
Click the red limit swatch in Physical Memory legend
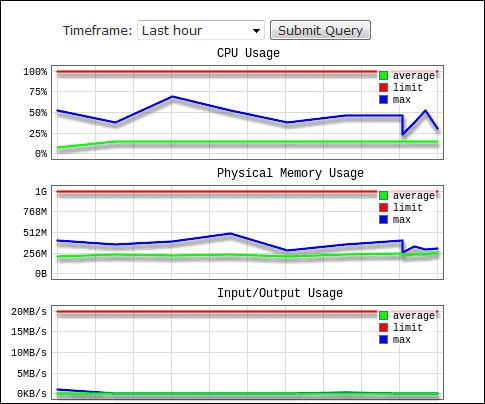(383, 207)
